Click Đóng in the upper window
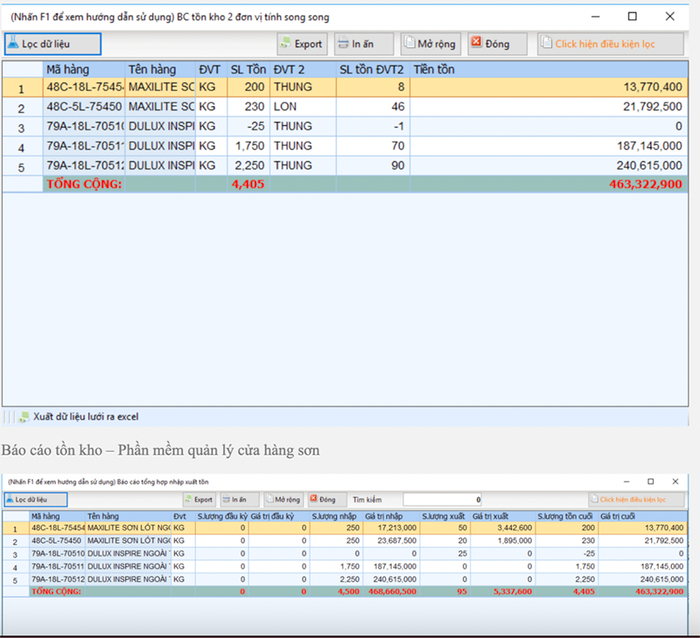This screenshot has height=638, width=700. click(x=497, y=44)
